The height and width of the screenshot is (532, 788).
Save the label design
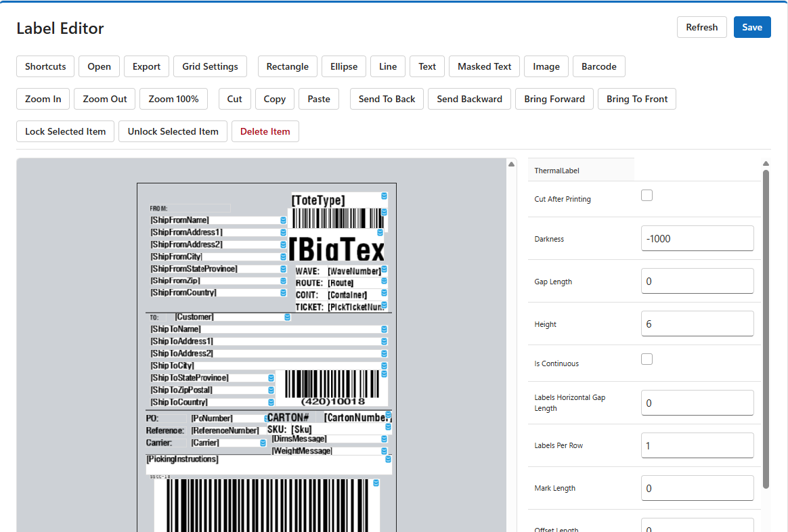(x=752, y=27)
